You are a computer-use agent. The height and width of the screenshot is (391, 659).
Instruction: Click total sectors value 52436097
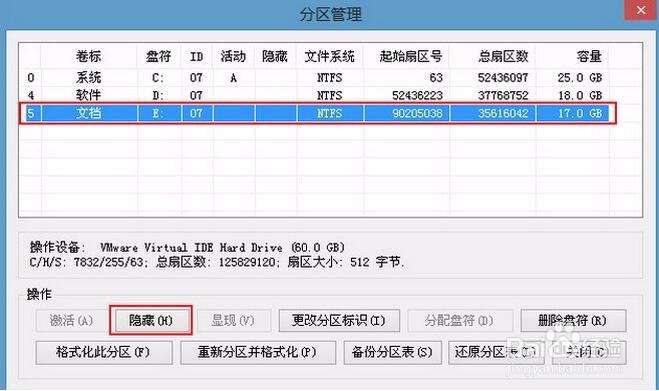pyautogui.click(x=503, y=78)
